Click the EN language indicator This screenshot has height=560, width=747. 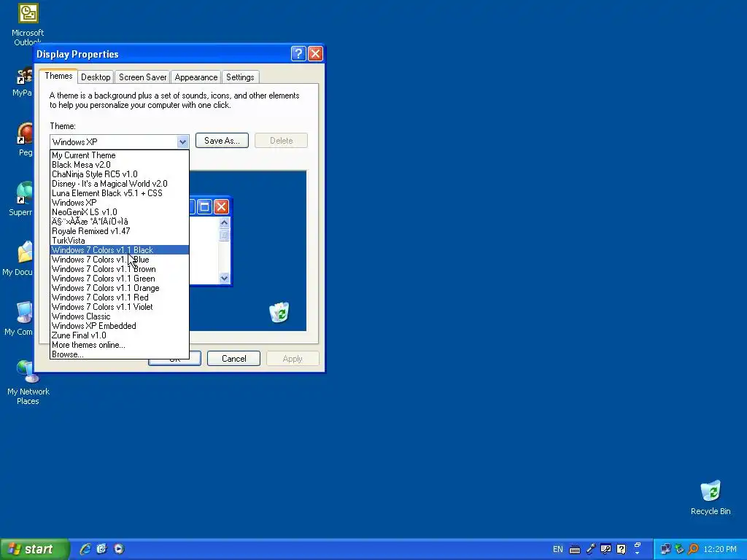(x=558, y=550)
